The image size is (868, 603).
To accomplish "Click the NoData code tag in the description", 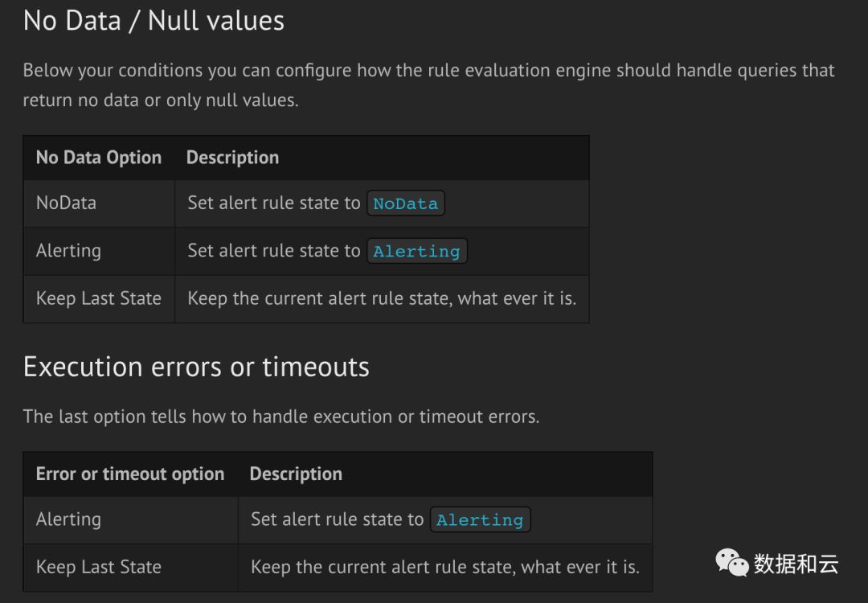I will click(x=405, y=203).
